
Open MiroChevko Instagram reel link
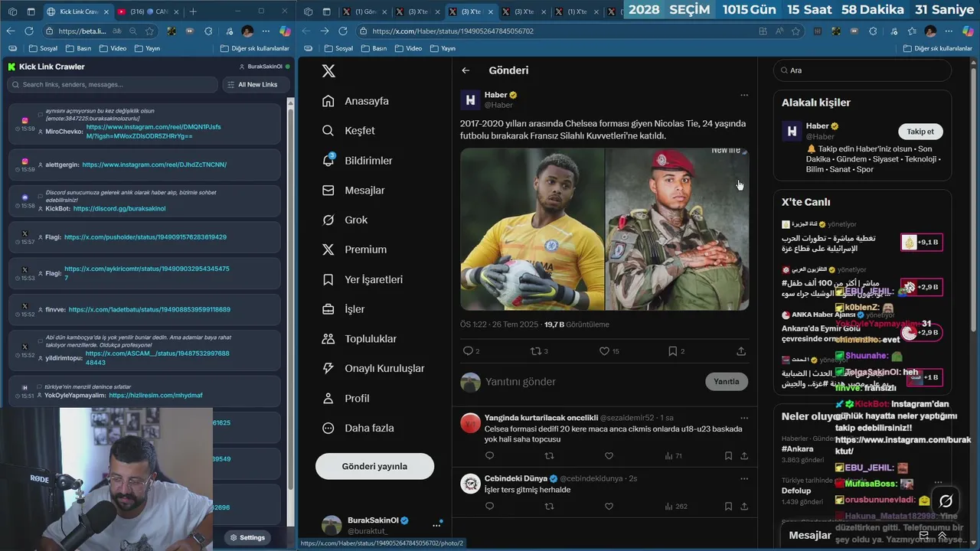click(153, 132)
